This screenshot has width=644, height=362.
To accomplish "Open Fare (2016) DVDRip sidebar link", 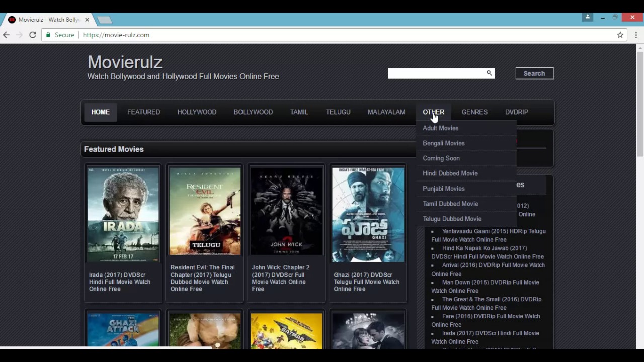I will [486, 320].
